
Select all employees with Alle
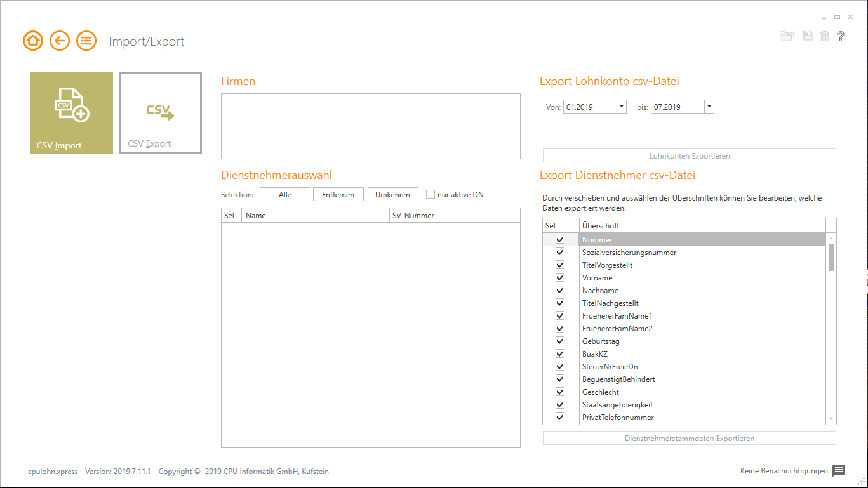coord(285,194)
